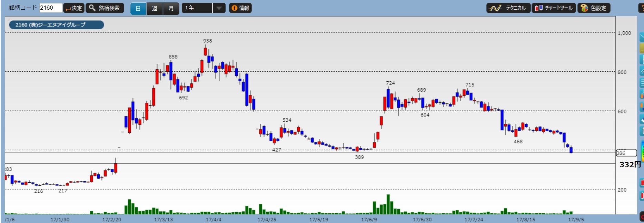The width and height of the screenshot is (644, 223).
Task: Click the 386 current price box
Action: coord(626,153)
